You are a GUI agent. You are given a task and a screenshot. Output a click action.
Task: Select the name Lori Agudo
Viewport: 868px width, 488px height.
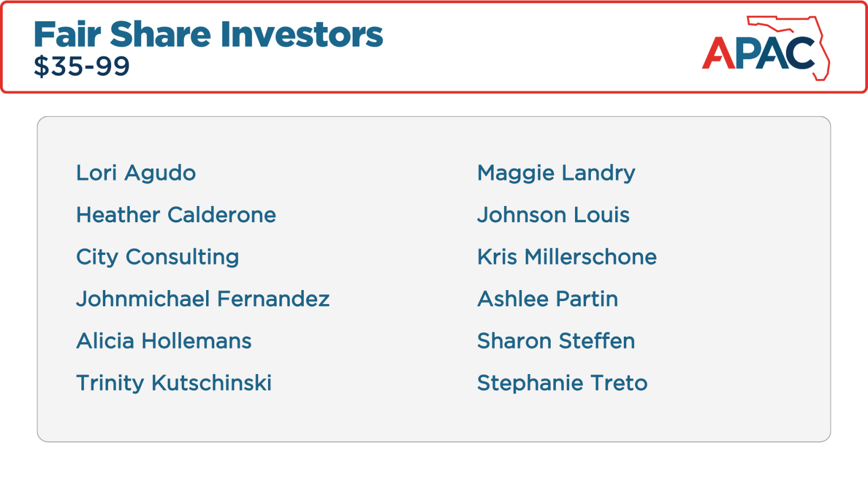tap(136, 173)
